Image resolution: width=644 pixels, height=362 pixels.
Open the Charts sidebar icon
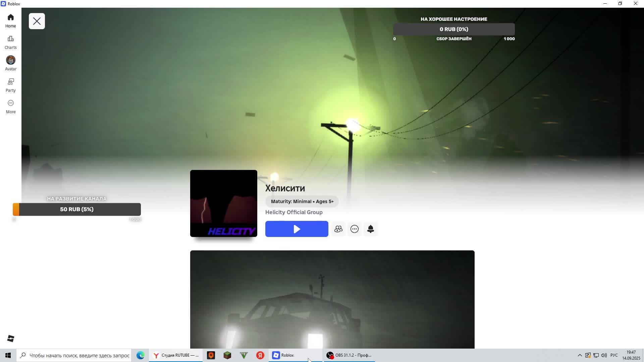pos(10,42)
